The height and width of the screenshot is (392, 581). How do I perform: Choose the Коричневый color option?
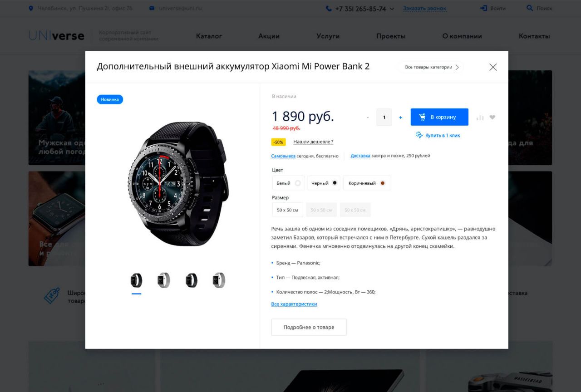(x=367, y=183)
